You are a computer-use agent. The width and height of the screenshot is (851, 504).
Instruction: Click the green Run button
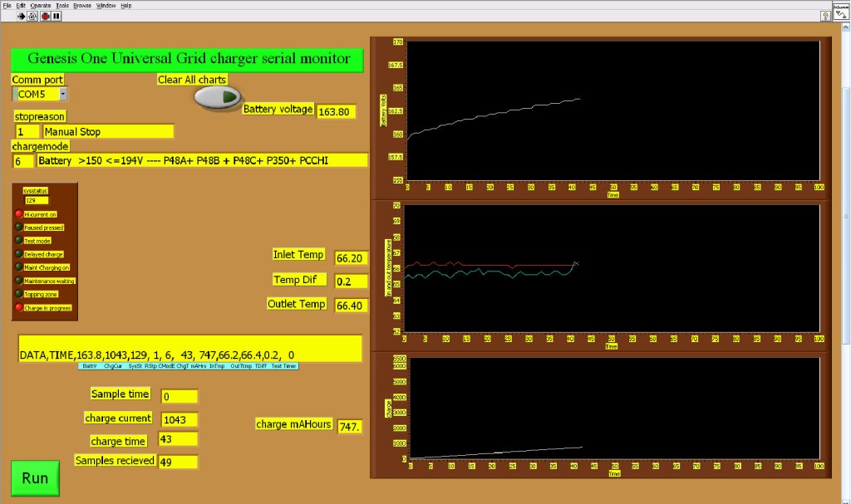pos(35,478)
